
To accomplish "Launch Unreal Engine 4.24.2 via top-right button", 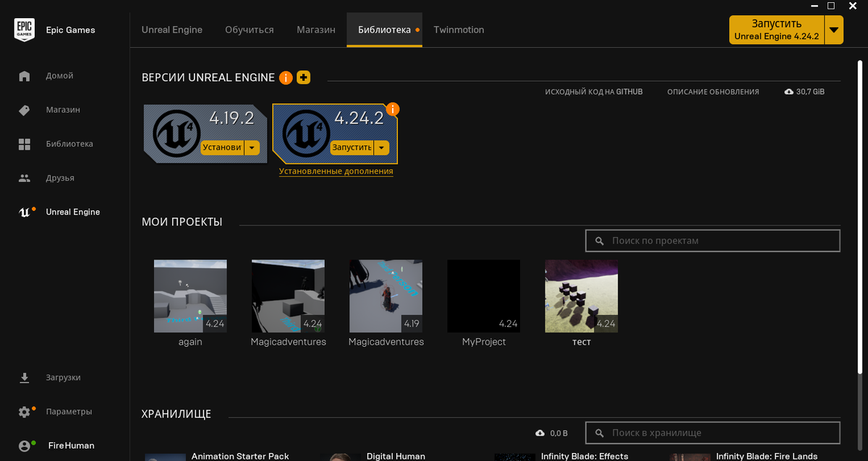I will click(777, 30).
